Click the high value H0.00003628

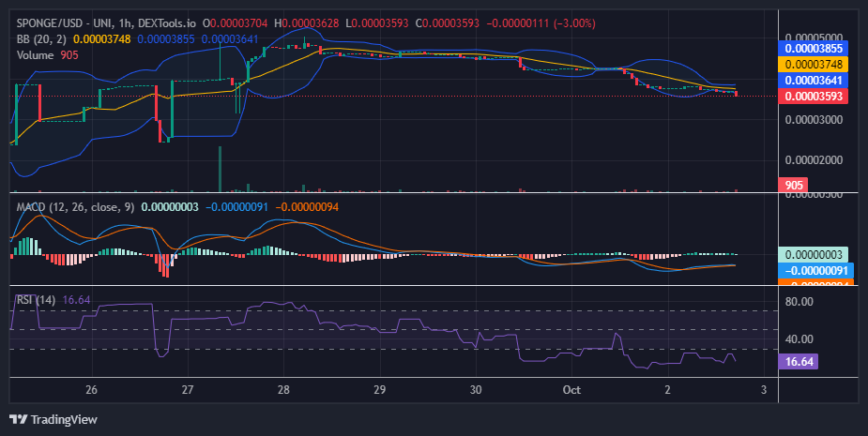click(306, 23)
